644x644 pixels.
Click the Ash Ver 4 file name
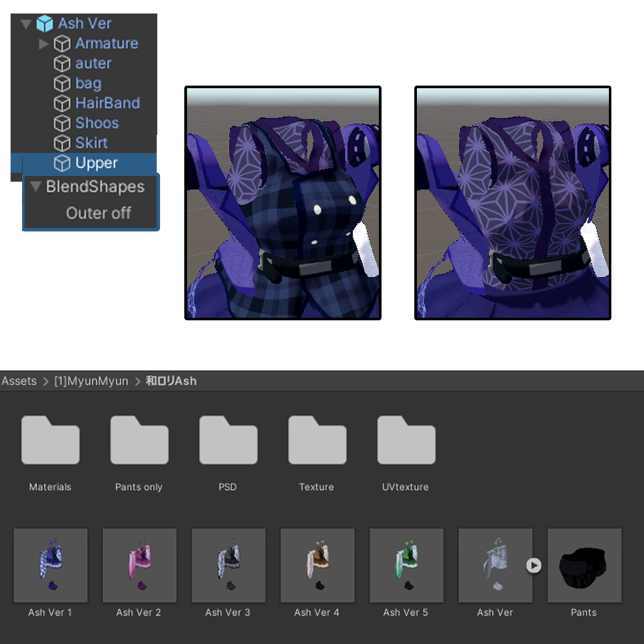point(317,613)
